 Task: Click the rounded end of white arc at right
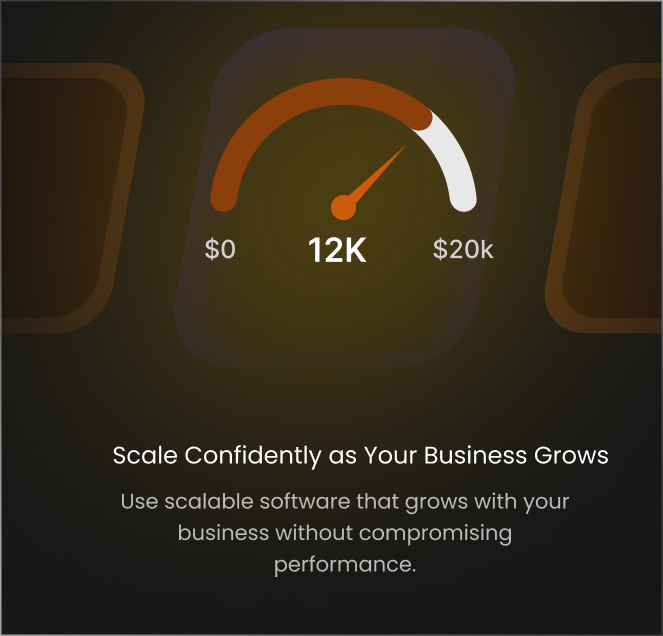pyautogui.click(x=464, y=199)
